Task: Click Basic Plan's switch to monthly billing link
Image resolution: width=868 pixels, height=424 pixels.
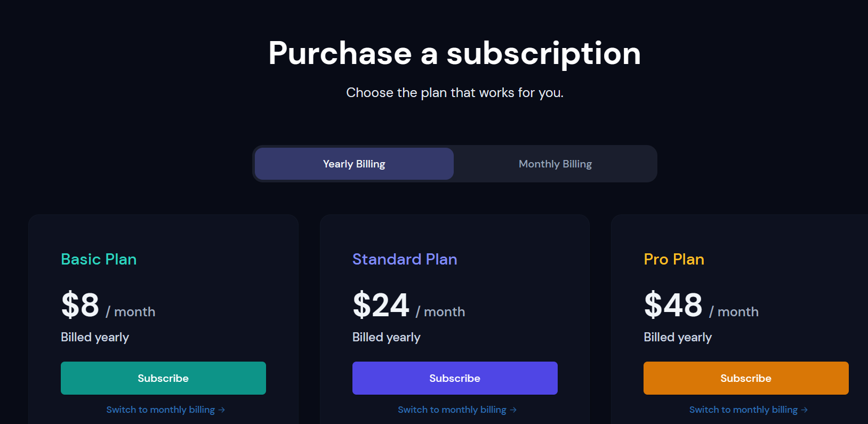Action: 160,410
